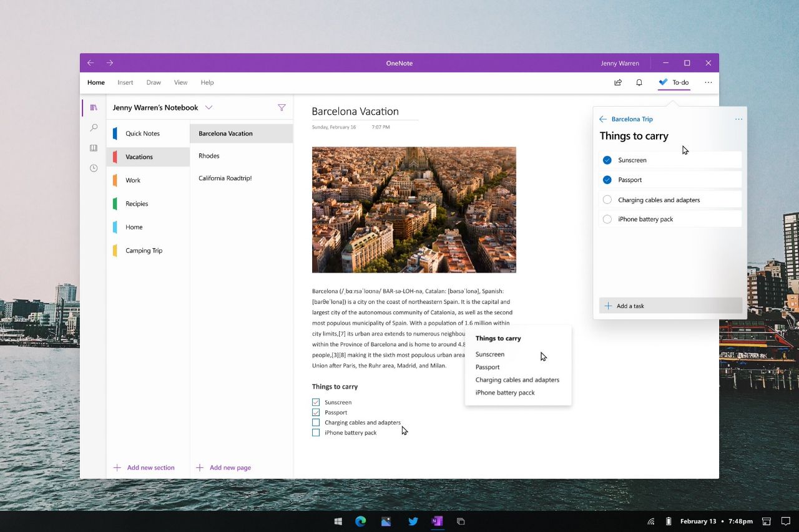The image size is (799, 532).
Task: Open the To-do checkmark button
Action: coord(674,82)
